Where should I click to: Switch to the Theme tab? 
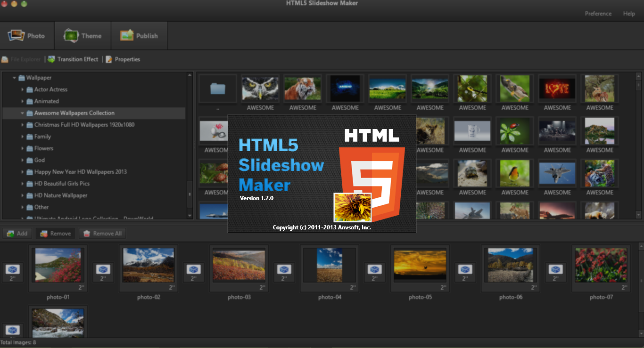[83, 36]
